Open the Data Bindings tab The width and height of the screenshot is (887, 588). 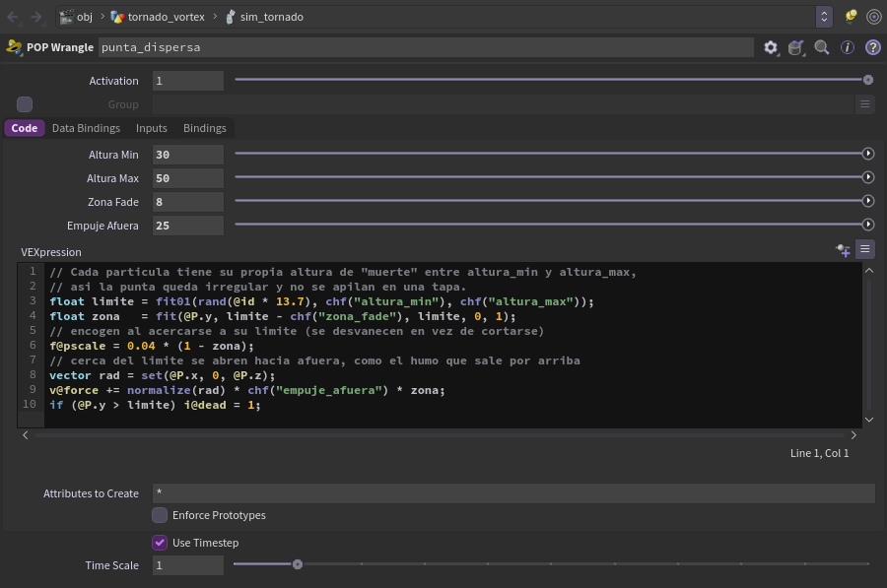tap(86, 128)
